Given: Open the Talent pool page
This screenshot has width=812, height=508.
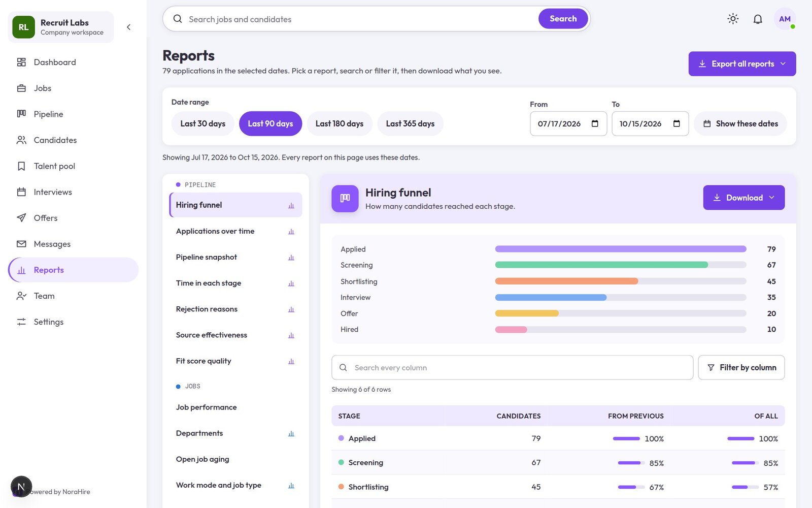Looking at the screenshot, I should (73, 166).
